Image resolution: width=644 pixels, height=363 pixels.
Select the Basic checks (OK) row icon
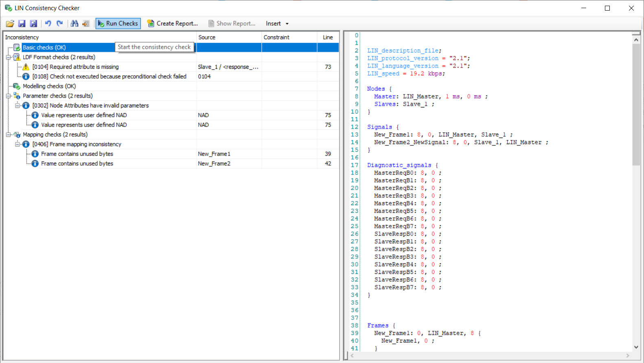click(17, 48)
